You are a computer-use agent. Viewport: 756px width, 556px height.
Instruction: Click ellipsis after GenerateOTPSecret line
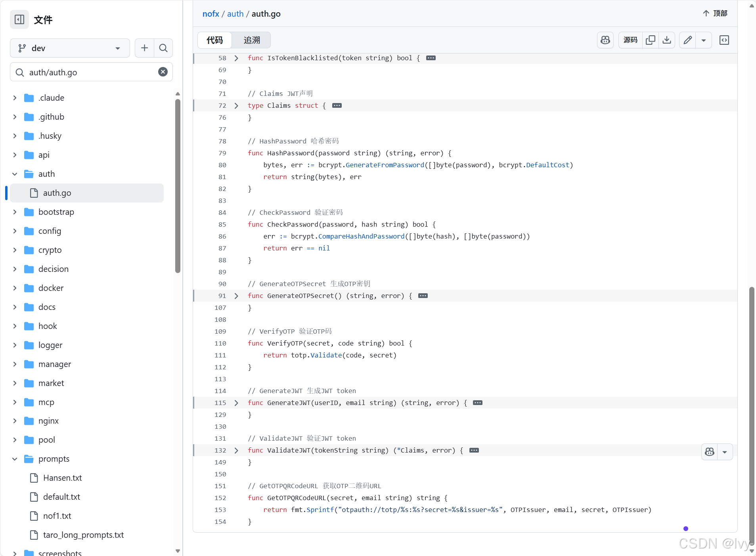423,296
